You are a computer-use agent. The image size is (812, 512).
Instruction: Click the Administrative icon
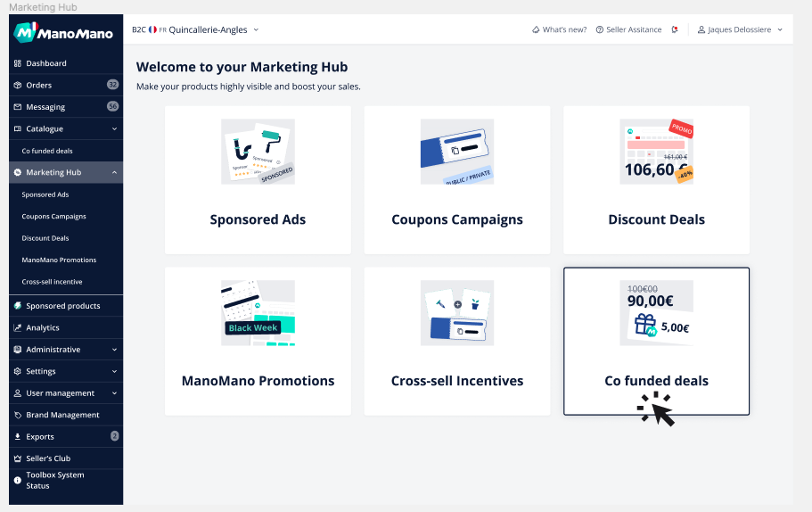(18, 350)
